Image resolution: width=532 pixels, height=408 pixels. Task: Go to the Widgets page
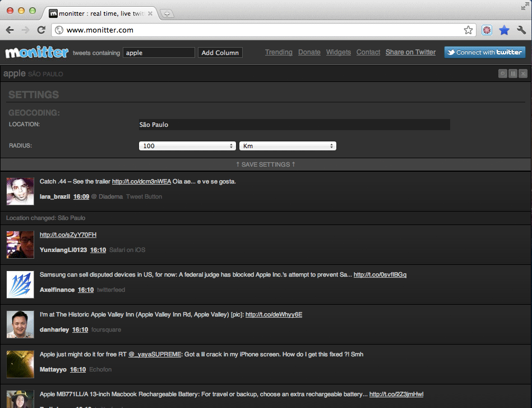click(x=338, y=52)
